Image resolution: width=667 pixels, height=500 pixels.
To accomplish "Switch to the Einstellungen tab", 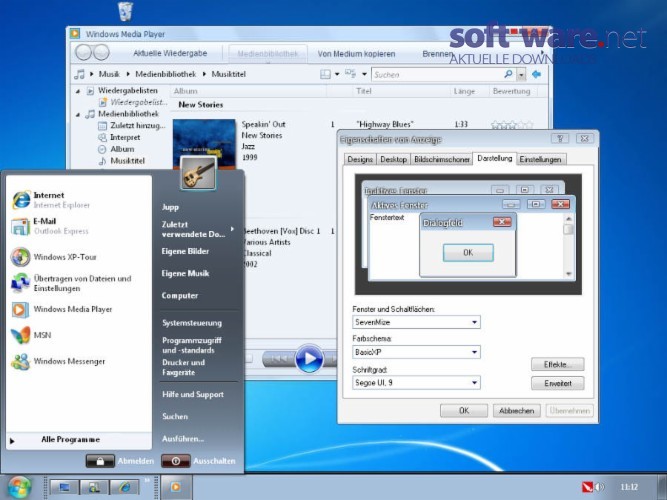I will click(541, 160).
